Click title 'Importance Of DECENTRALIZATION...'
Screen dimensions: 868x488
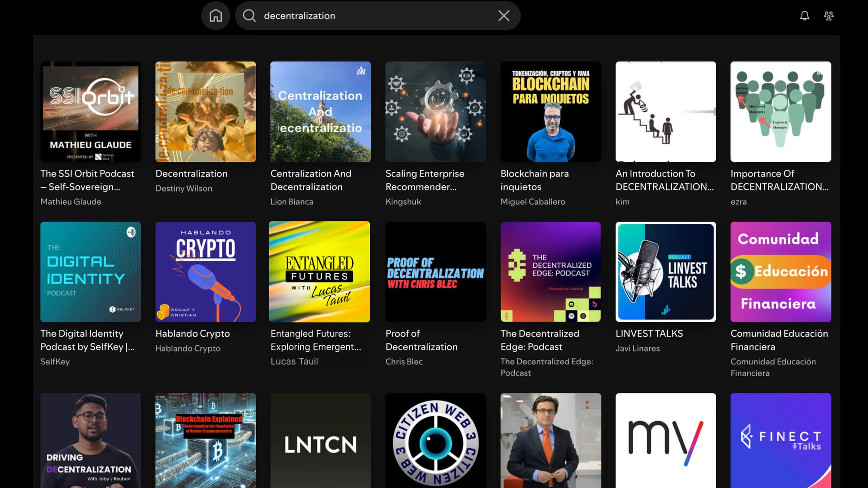(779, 180)
